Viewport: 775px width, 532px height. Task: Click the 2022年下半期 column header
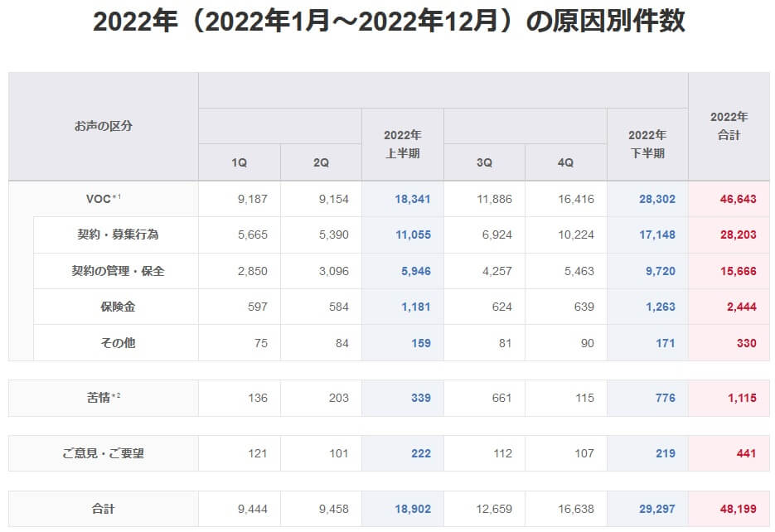click(647, 144)
